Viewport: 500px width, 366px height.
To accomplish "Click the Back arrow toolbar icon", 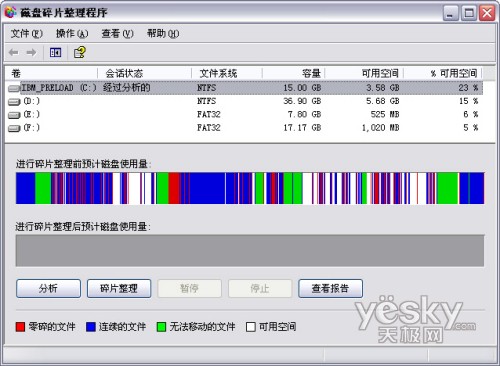I will point(14,52).
